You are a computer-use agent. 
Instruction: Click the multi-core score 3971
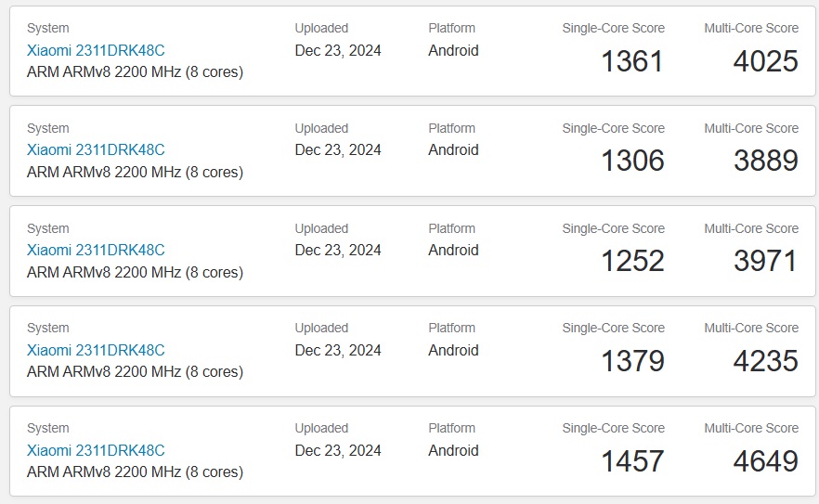coord(766,261)
